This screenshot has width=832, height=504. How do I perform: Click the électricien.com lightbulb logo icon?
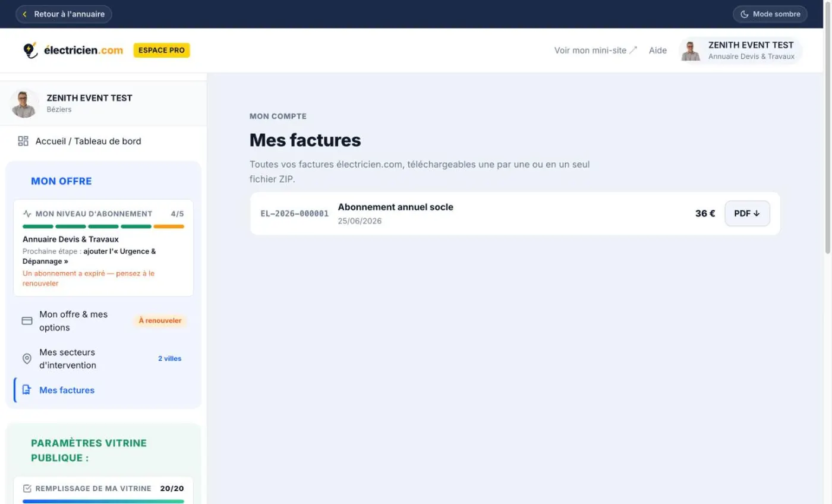pos(30,51)
